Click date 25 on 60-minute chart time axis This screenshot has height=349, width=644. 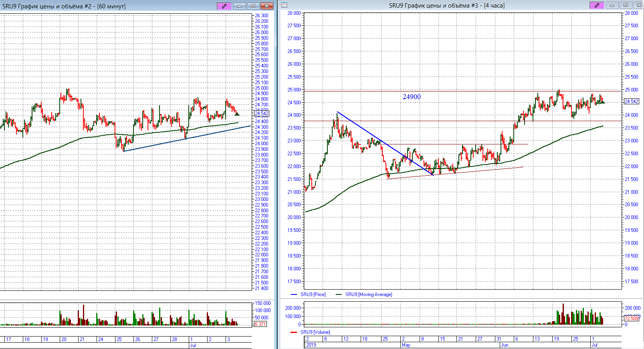click(x=119, y=339)
